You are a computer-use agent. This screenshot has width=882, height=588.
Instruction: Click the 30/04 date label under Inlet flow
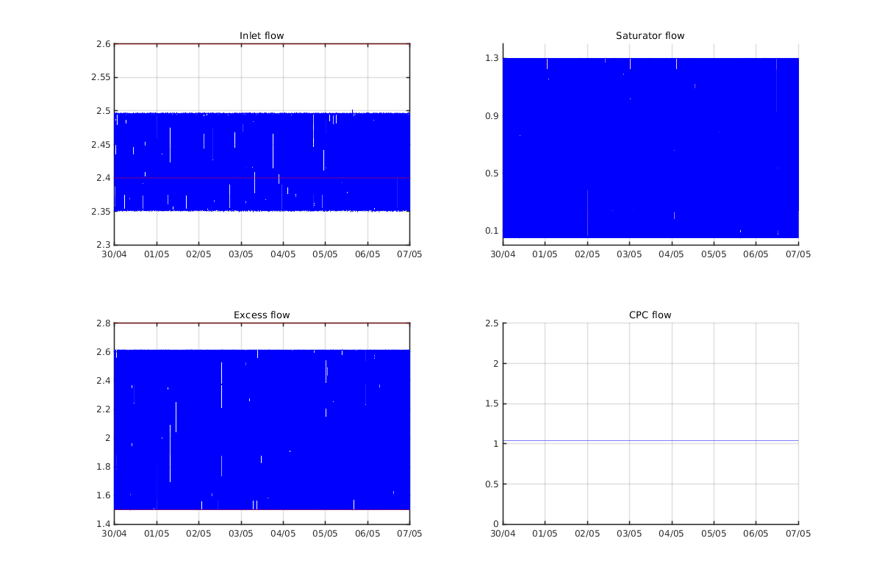114,254
